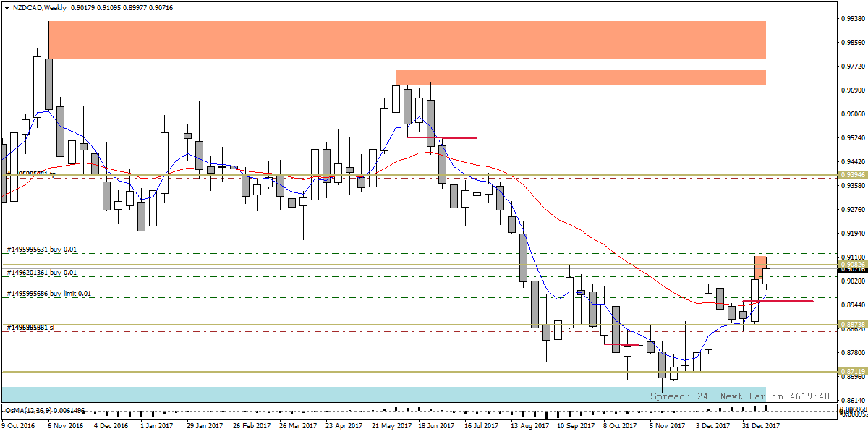The image size is (868, 434).
Task: Click the 8 Oct 2017 date label
Action: pos(620,427)
